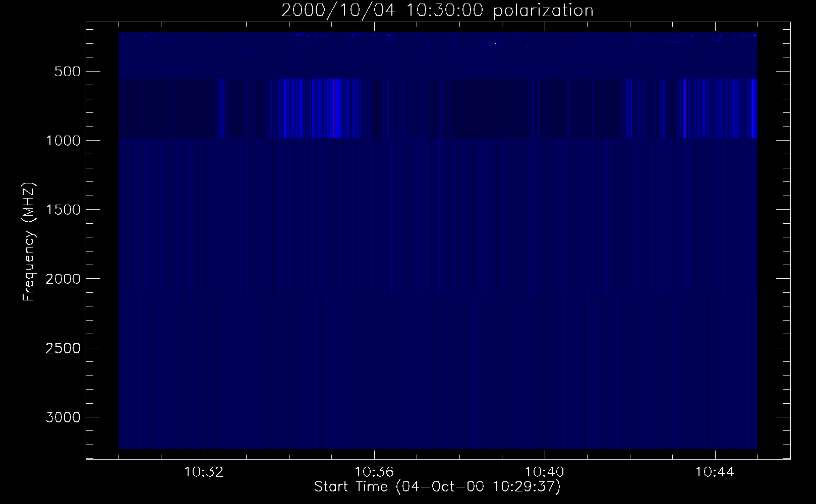Click the 10:36 time tick label
The image size is (816, 504).
(x=374, y=472)
